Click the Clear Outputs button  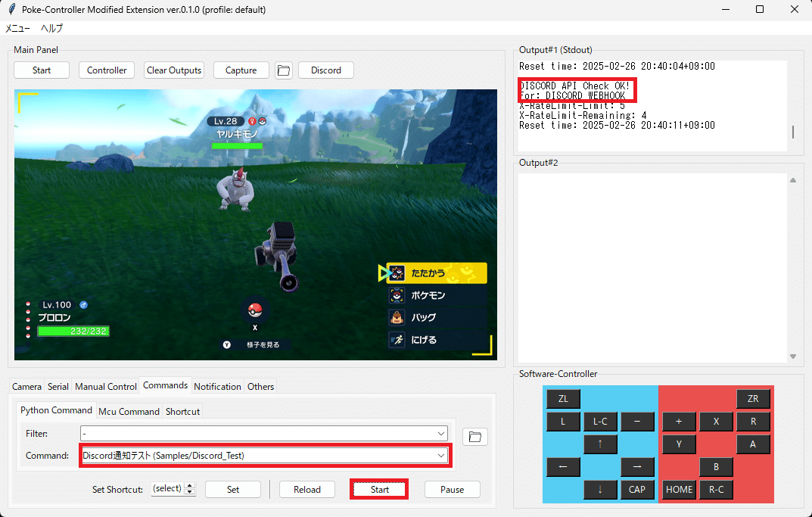click(x=173, y=70)
